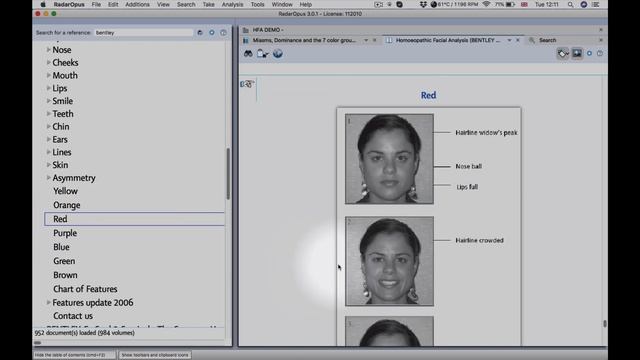640x360 pixels.
Task: Click the HFA DEMO folder icon
Action: click(x=245, y=30)
